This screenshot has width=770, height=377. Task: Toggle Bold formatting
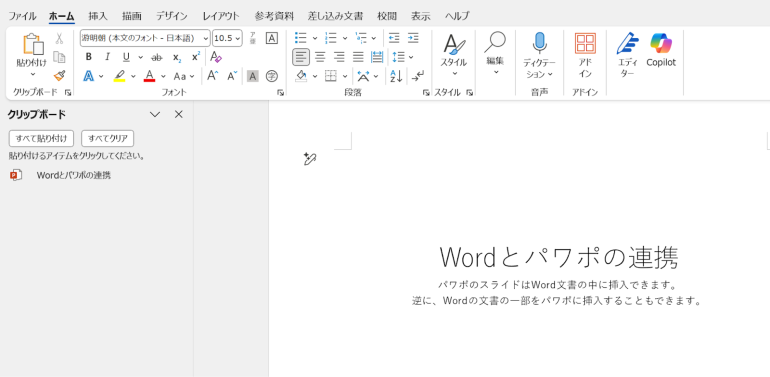(88, 57)
